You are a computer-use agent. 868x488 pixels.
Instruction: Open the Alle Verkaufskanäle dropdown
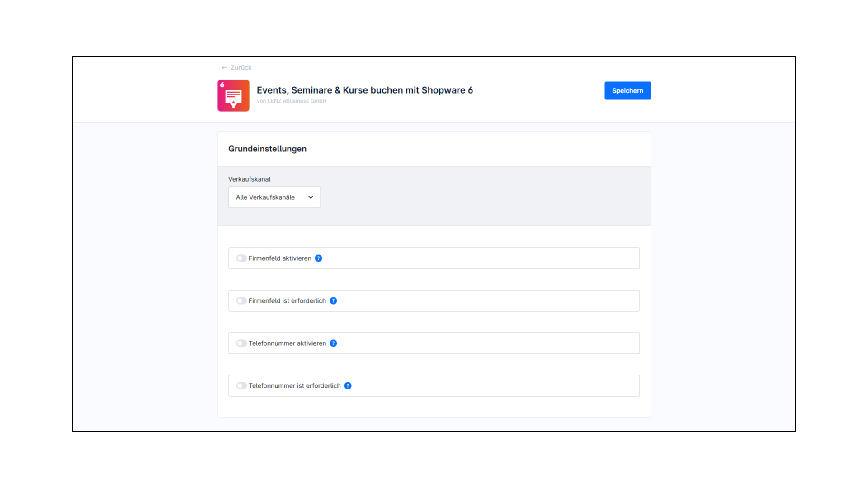click(274, 197)
